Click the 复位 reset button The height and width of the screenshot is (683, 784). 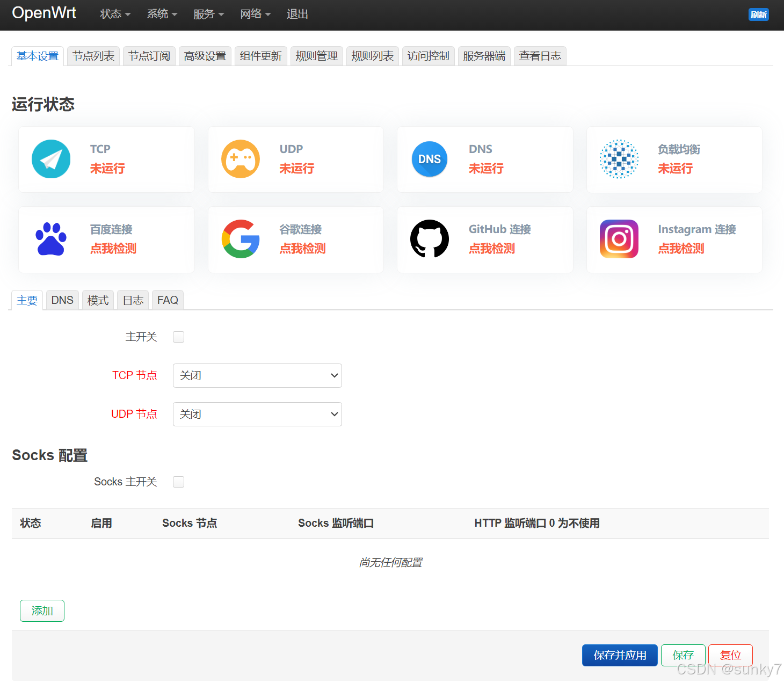(x=730, y=655)
